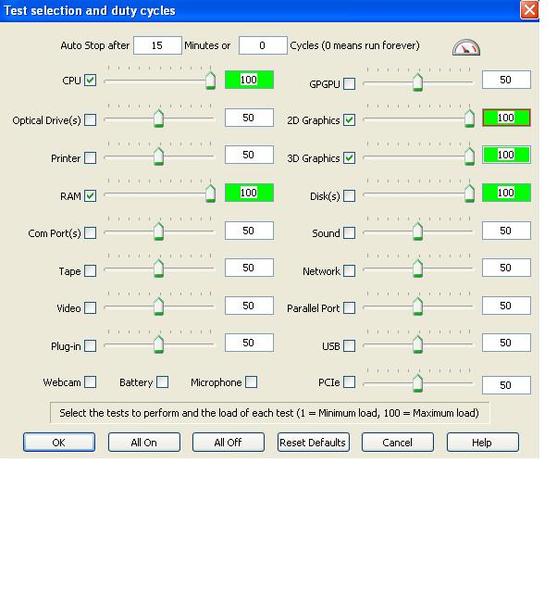This screenshot has height=600, width=557.
Task: Click the Cycles count input field
Action: pos(263,46)
